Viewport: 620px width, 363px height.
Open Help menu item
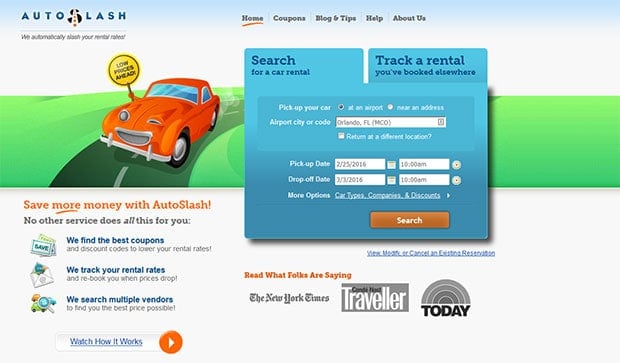click(374, 18)
